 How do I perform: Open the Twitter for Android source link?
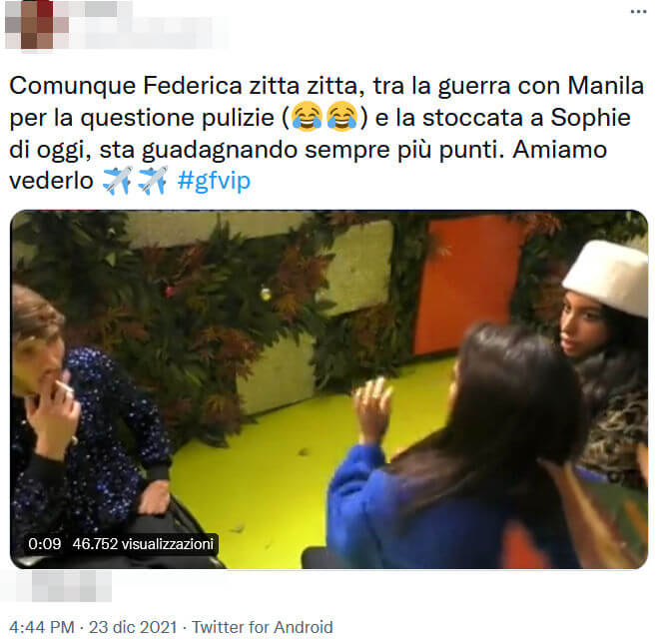click(263, 627)
